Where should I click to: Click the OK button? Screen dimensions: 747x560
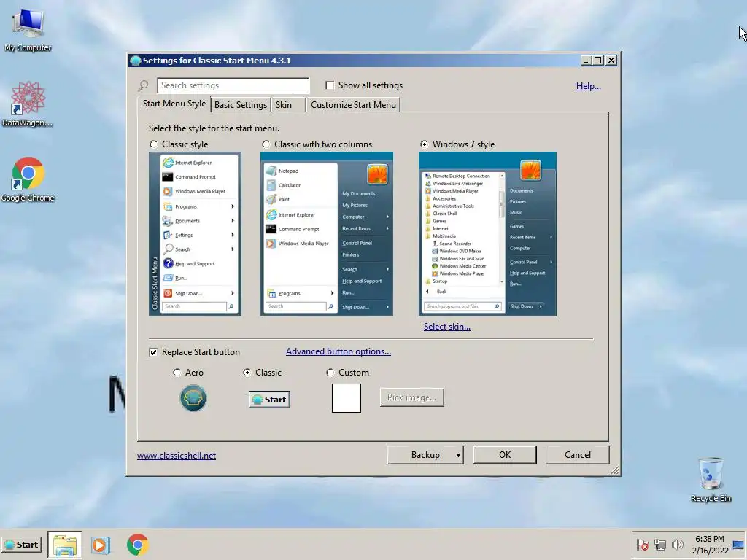point(505,455)
